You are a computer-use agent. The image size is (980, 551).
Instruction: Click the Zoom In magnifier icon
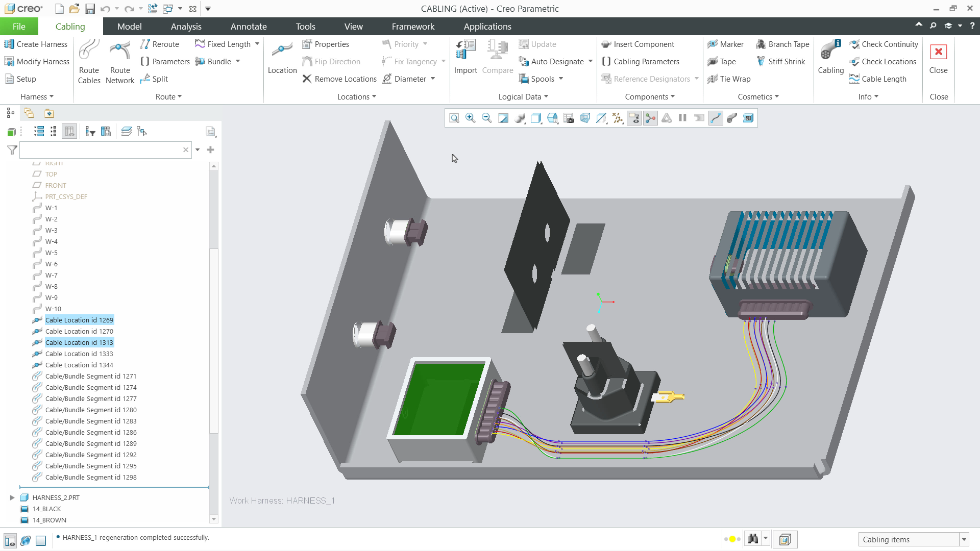(x=470, y=118)
